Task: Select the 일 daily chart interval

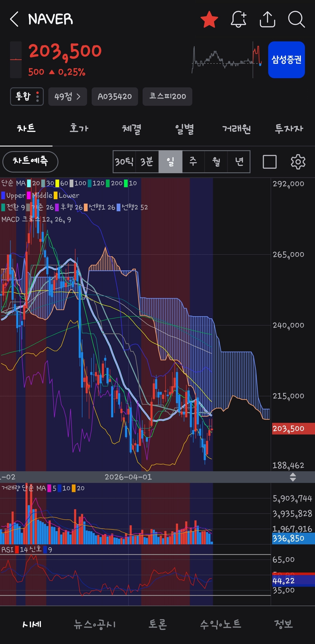Action: pyautogui.click(x=170, y=162)
